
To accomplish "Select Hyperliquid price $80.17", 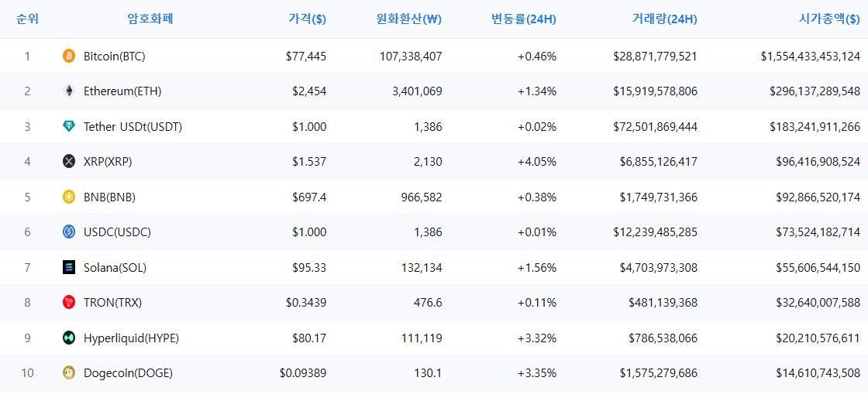I will tap(309, 338).
